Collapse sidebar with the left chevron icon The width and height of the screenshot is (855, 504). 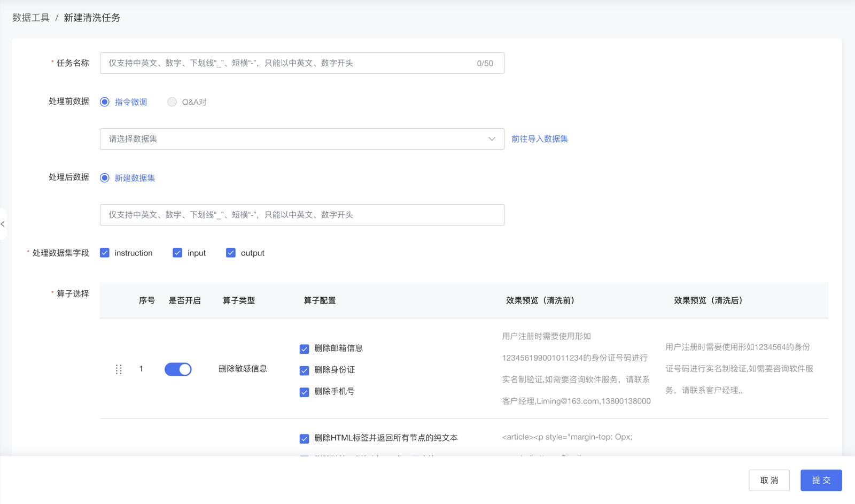tap(3, 224)
